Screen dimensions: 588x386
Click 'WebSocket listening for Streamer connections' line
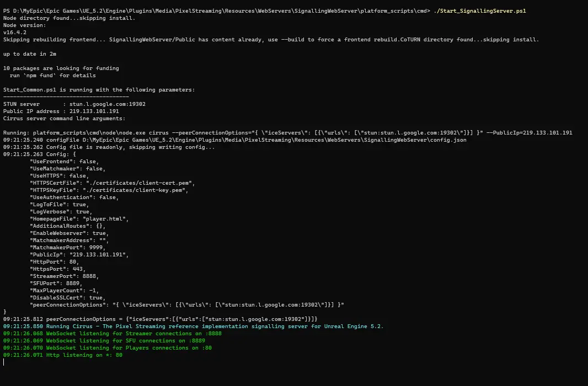pos(112,333)
